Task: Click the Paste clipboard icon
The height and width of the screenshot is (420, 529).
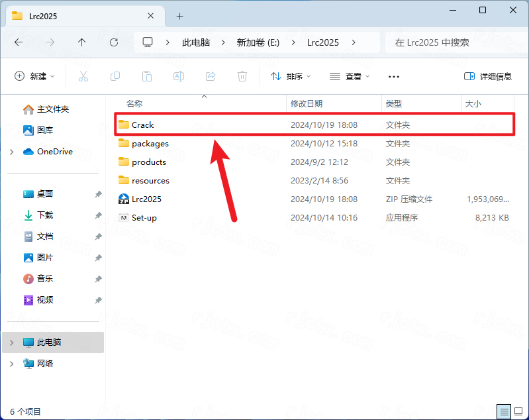Action: [147, 77]
